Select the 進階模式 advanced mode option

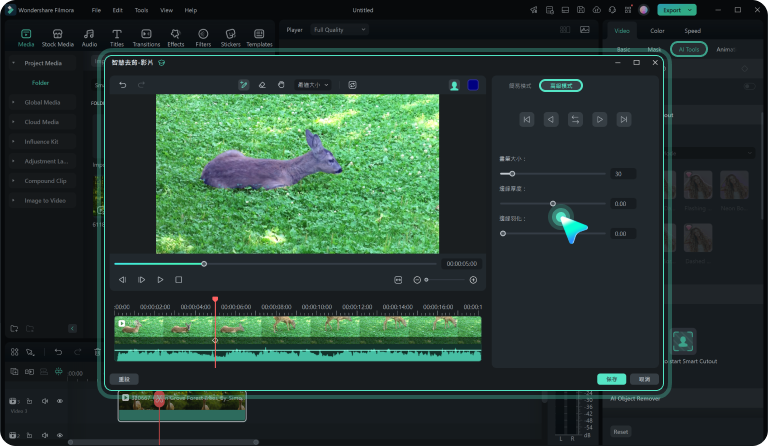[x=561, y=86]
